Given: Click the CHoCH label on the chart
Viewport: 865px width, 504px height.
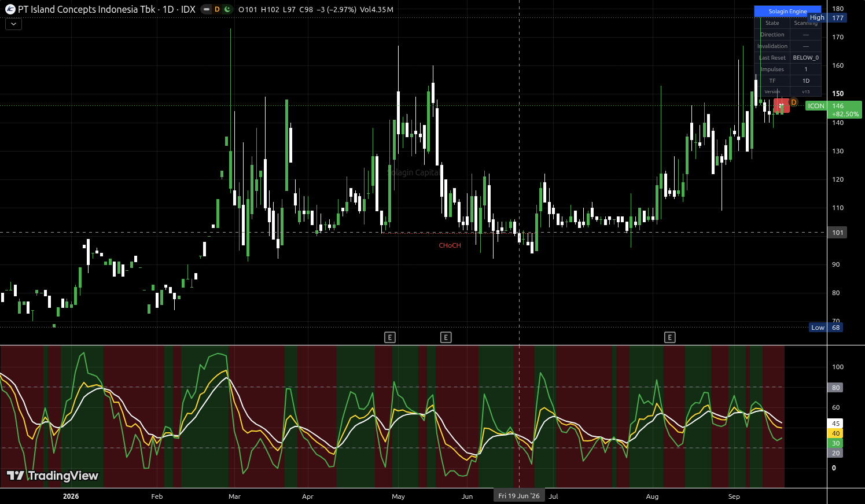Looking at the screenshot, I should pos(450,245).
